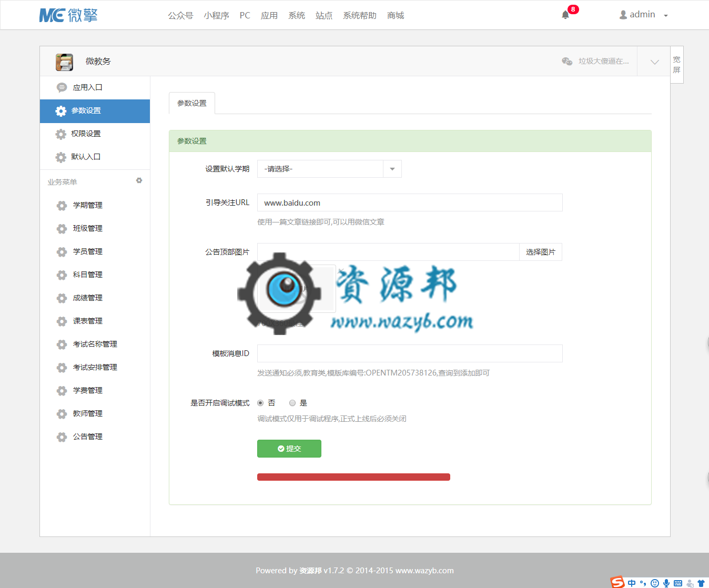Click the MC 微擎 logo
The width and height of the screenshot is (709, 588).
[x=68, y=15]
